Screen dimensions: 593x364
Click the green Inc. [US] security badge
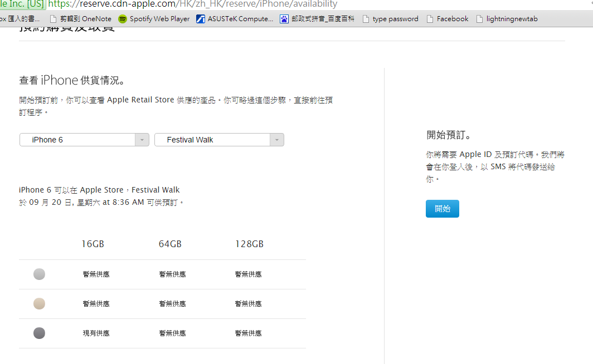[x=22, y=4]
